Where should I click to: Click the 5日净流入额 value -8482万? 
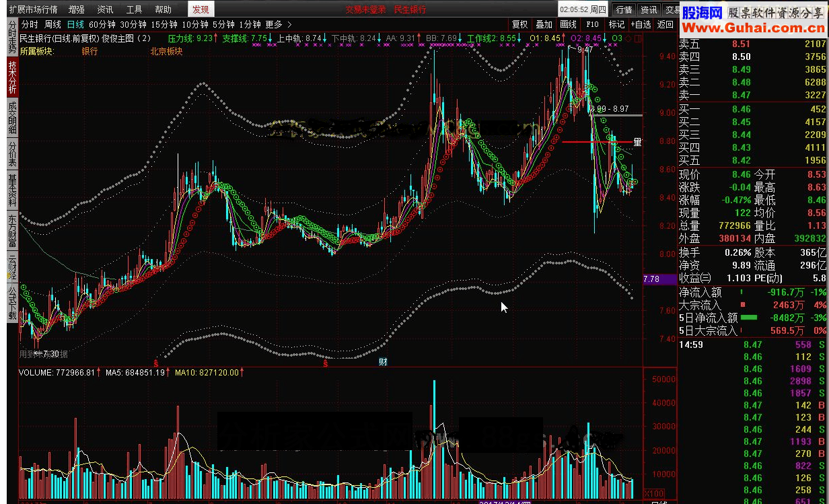[787, 318]
